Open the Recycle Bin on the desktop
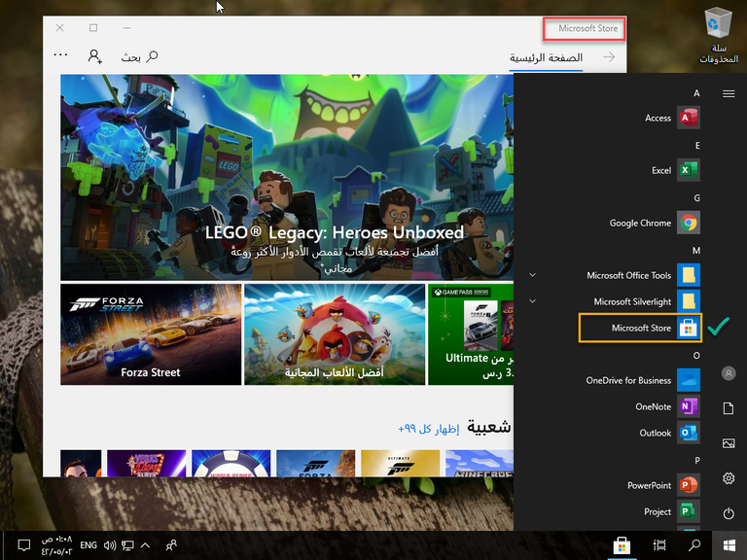The height and width of the screenshot is (560, 747). click(x=719, y=36)
